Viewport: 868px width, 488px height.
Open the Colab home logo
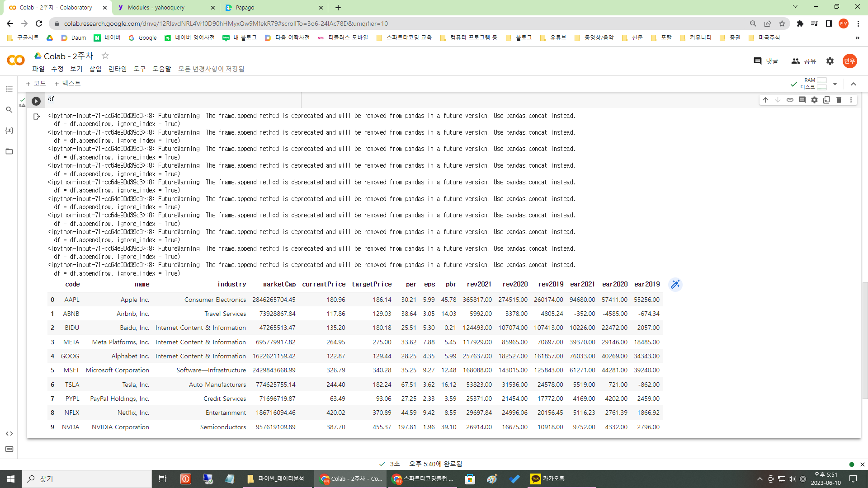(16, 60)
